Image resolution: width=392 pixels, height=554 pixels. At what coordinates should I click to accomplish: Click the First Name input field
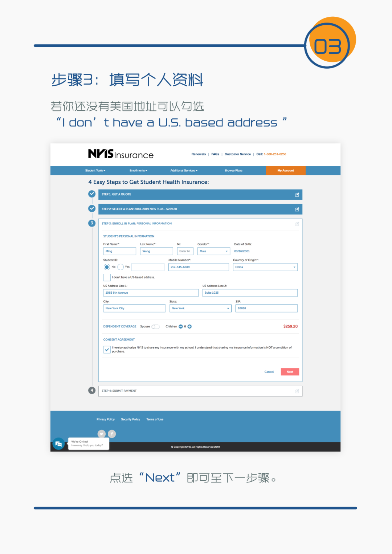tap(120, 251)
